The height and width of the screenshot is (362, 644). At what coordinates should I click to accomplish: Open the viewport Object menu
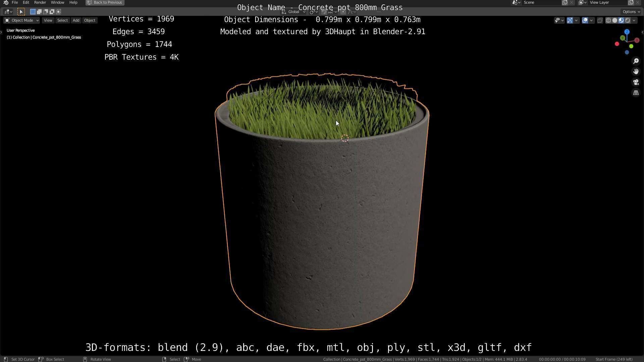pyautogui.click(x=90, y=20)
